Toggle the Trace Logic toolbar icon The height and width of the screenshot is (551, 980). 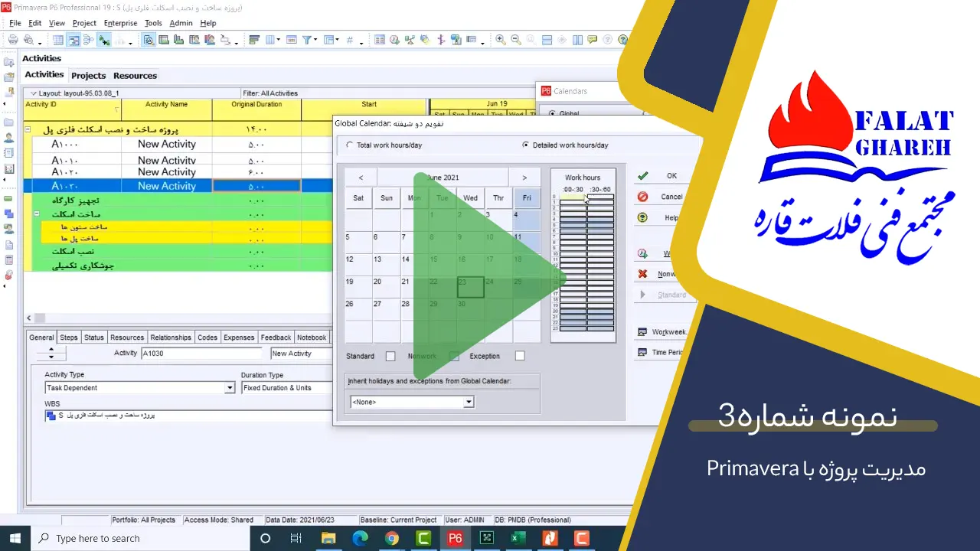pos(103,40)
